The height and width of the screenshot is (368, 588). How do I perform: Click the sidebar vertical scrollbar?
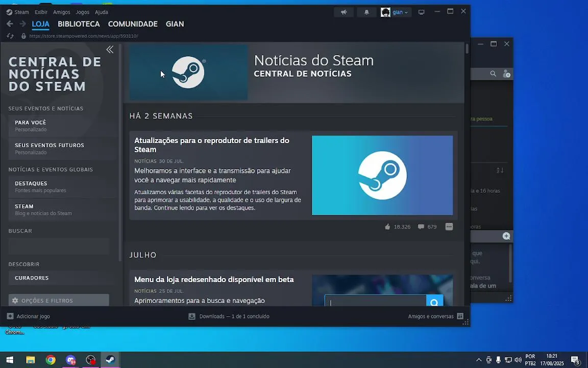[x=120, y=152]
